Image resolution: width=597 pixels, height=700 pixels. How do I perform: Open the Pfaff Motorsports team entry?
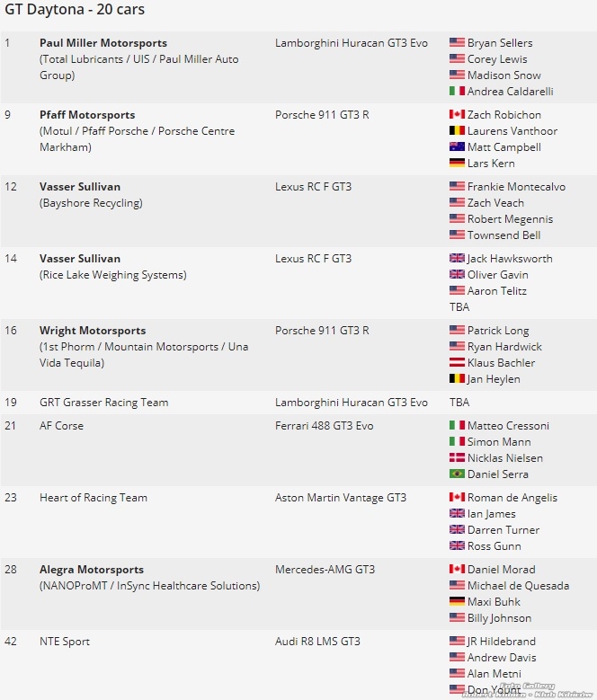[x=87, y=115]
